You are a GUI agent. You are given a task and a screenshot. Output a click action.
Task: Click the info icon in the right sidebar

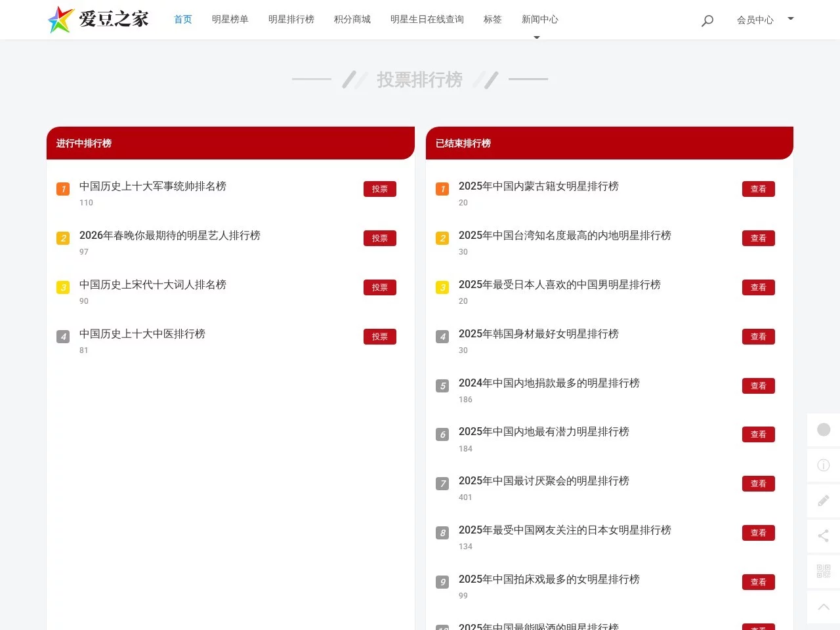tap(824, 465)
